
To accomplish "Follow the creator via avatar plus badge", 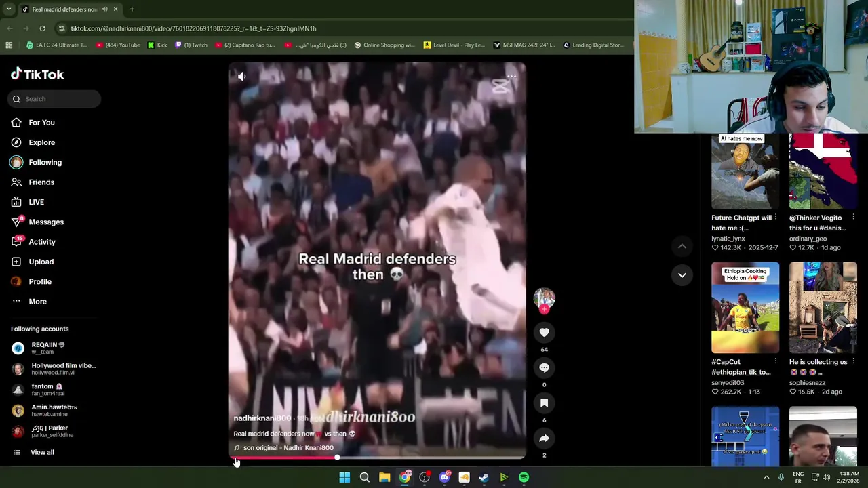I will click(544, 309).
